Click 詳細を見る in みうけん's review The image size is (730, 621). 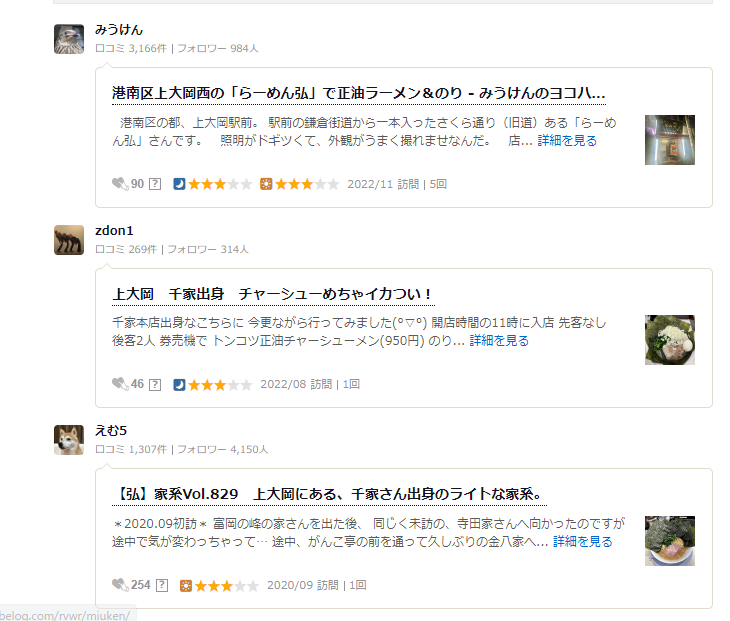point(567,141)
